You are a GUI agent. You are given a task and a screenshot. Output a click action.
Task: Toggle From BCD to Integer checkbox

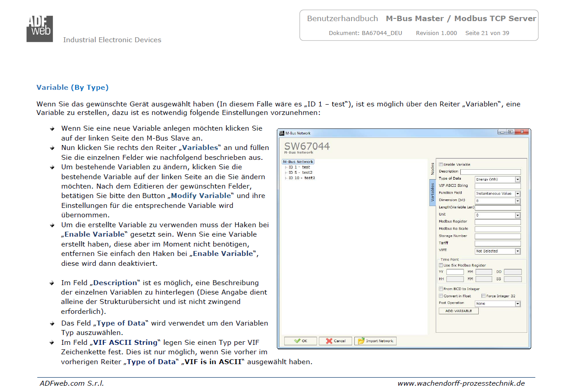(x=441, y=289)
